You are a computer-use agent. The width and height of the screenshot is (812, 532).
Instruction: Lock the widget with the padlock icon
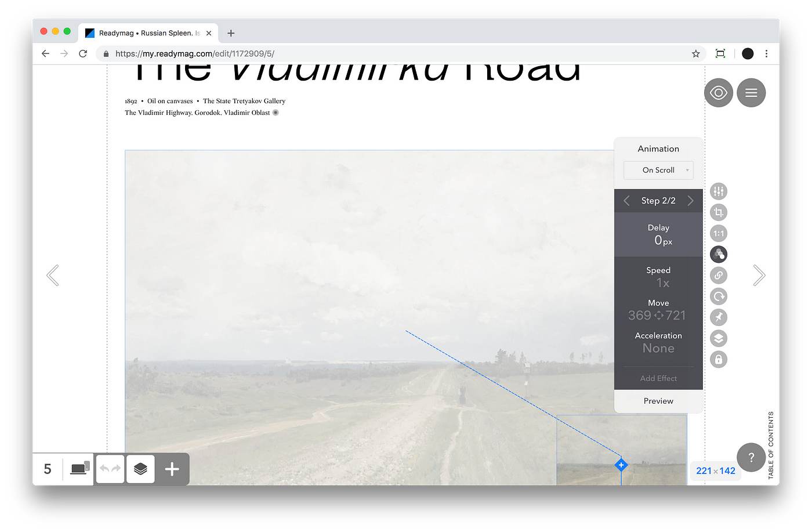pos(719,359)
